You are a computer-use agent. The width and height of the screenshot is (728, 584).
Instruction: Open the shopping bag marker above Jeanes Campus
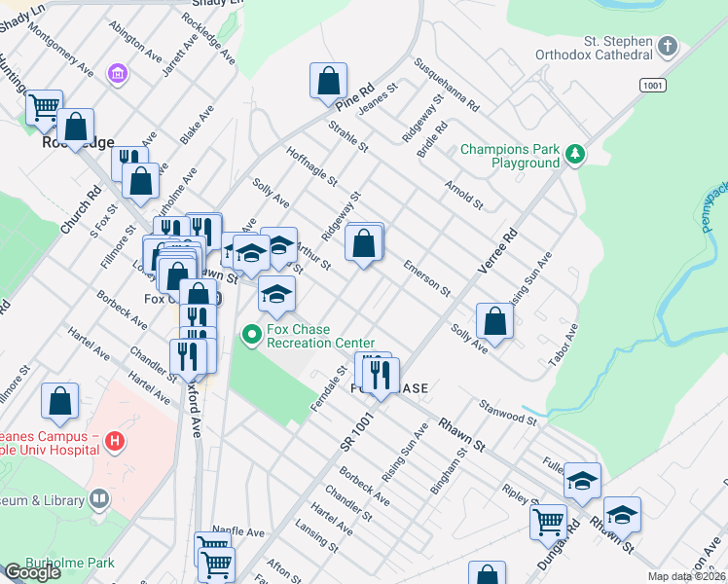(x=60, y=402)
